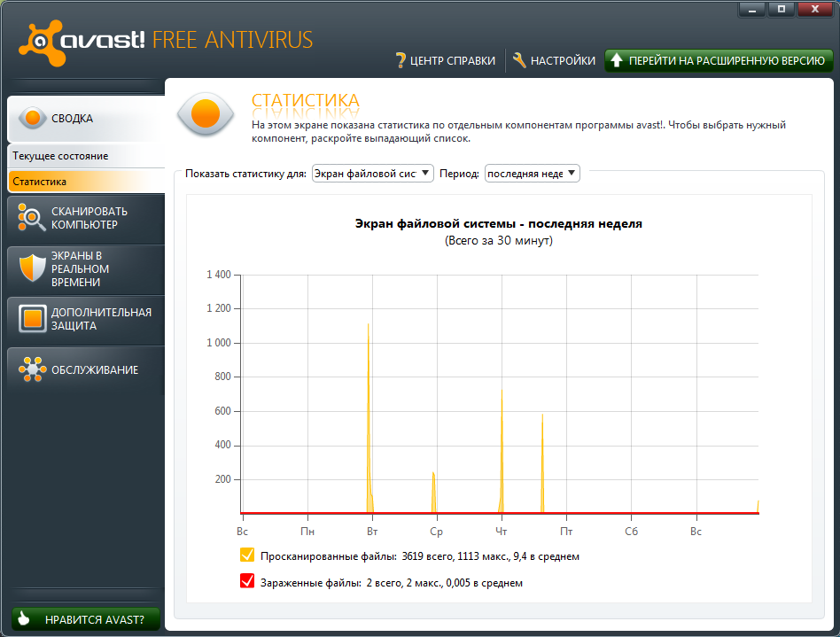Click the settings wrench icon

click(x=519, y=60)
